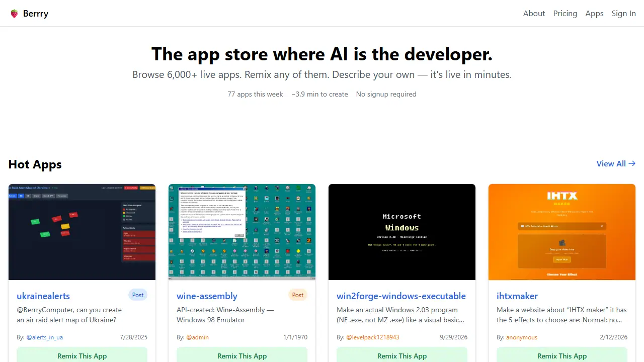Image resolution: width=644 pixels, height=362 pixels.
Task: Open the wine-assembly screenshot thumbnail
Action: (x=242, y=232)
